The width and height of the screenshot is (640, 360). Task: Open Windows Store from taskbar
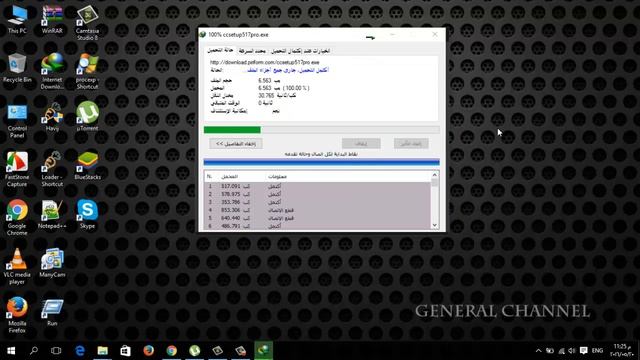click(125, 351)
